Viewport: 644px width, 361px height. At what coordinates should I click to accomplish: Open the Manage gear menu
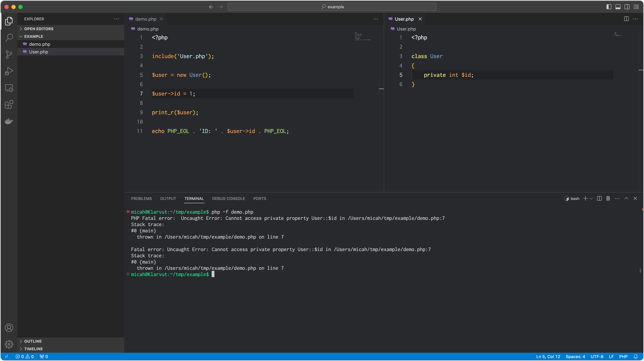coord(9,344)
